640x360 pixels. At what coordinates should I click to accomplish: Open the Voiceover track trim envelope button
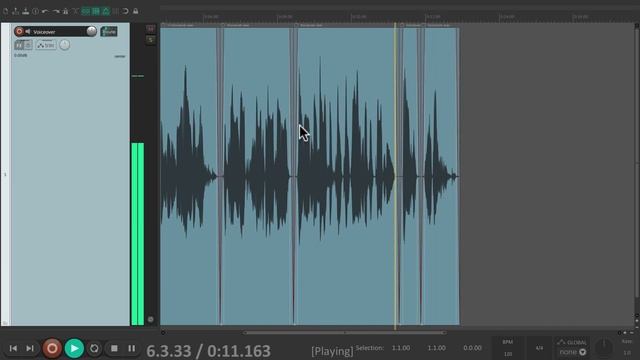(x=46, y=45)
